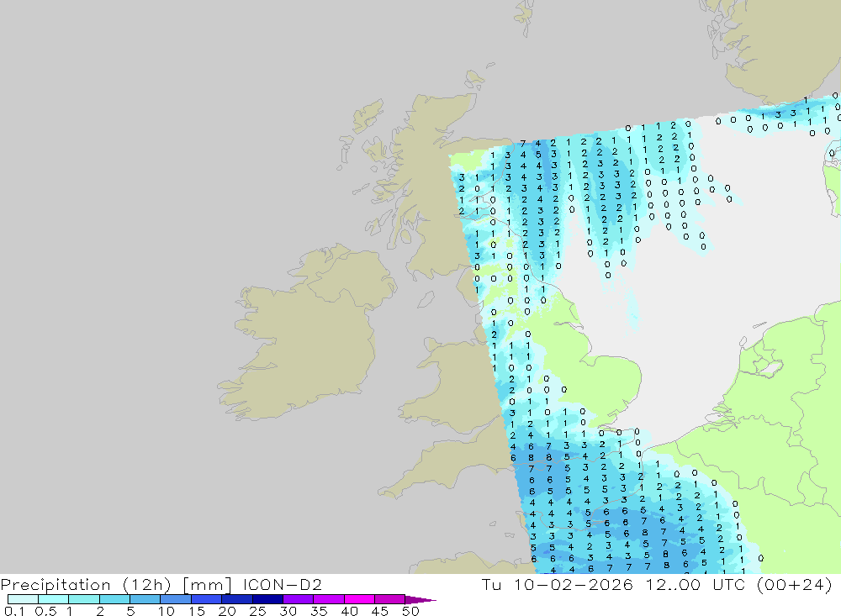Pick the 45–50 mm legend color swatch
841x616 pixels.
click(390, 599)
